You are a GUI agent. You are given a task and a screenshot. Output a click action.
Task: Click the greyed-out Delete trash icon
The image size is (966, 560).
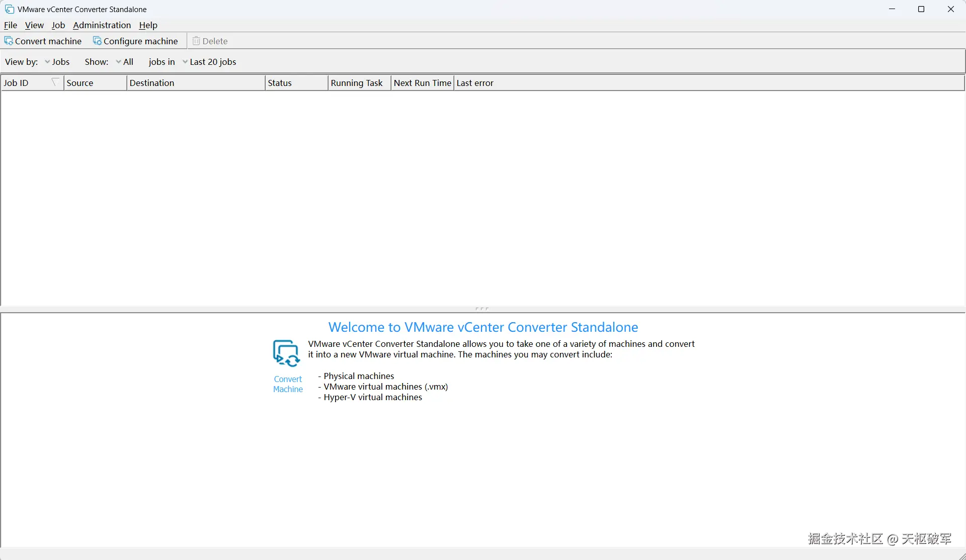pos(196,41)
